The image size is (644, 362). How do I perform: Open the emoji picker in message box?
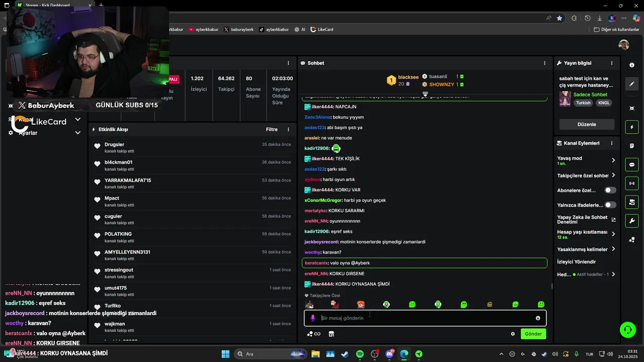click(538, 318)
